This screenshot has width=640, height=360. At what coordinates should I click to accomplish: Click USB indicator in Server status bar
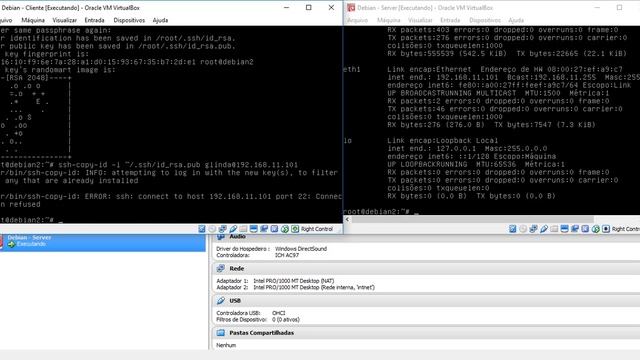click(544, 229)
